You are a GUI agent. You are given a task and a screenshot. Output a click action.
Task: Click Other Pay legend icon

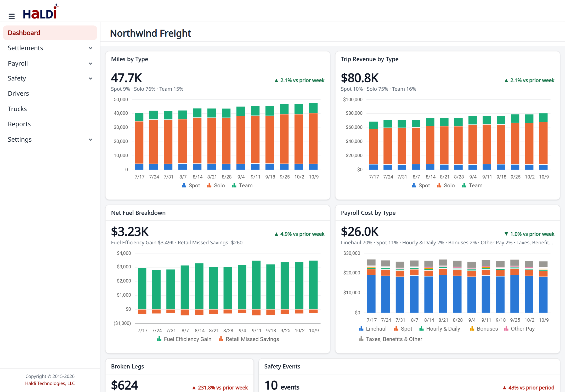[506, 328]
